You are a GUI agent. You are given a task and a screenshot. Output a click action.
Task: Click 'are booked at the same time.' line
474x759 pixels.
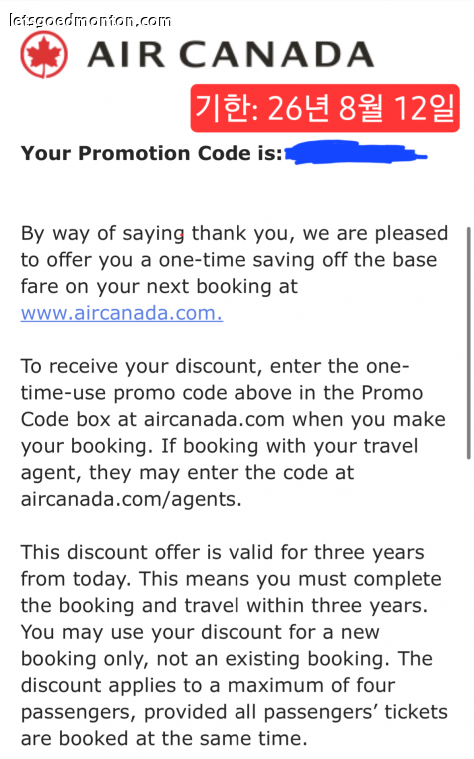[164, 739]
